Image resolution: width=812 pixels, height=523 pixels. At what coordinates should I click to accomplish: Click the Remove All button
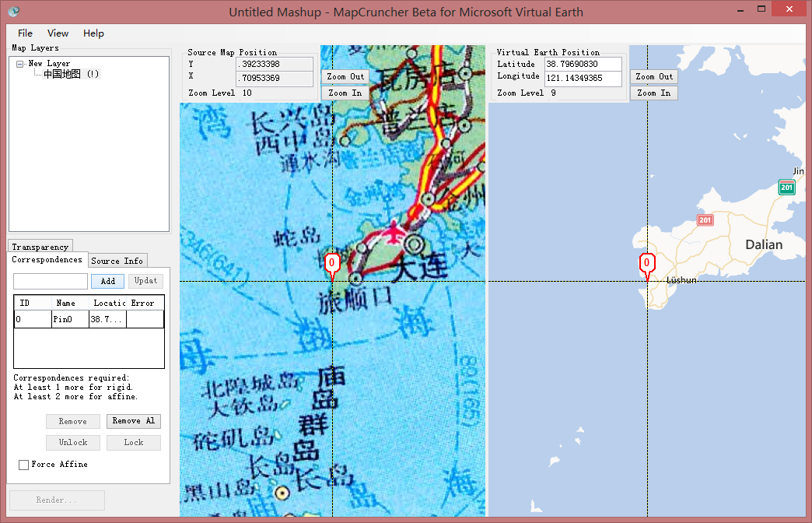pyautogui.click(x=134, y=421)
